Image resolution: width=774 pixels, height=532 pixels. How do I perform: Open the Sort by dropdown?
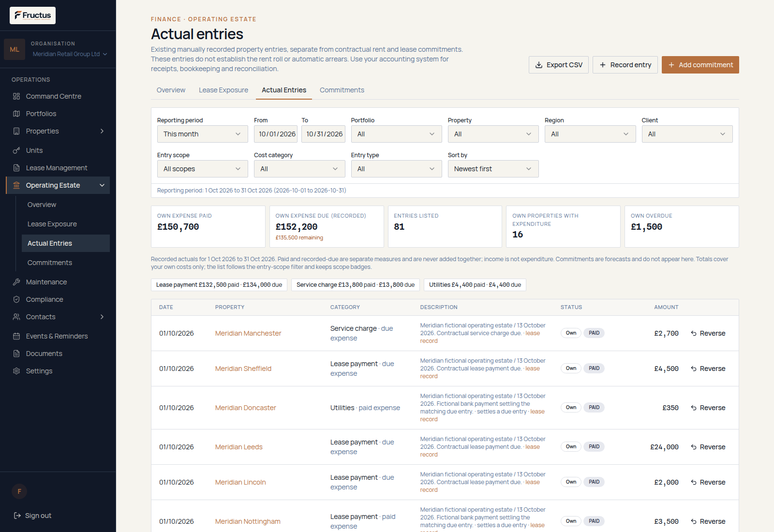(x=493, y=169)
